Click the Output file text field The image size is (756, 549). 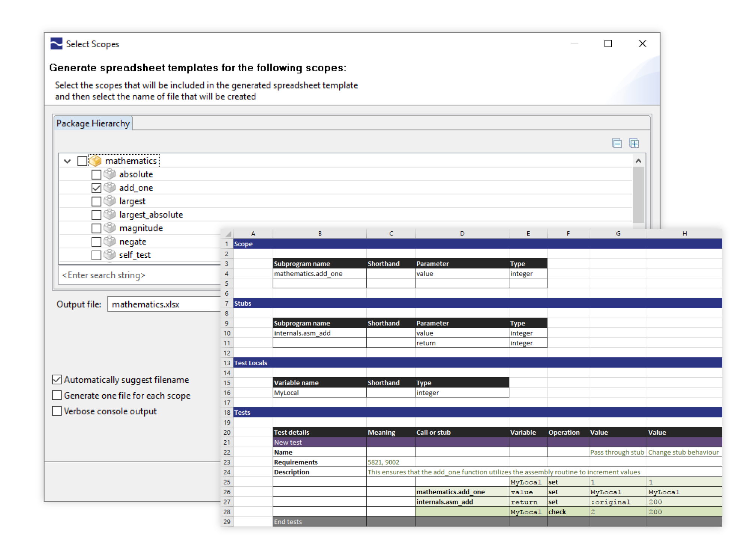164,304
